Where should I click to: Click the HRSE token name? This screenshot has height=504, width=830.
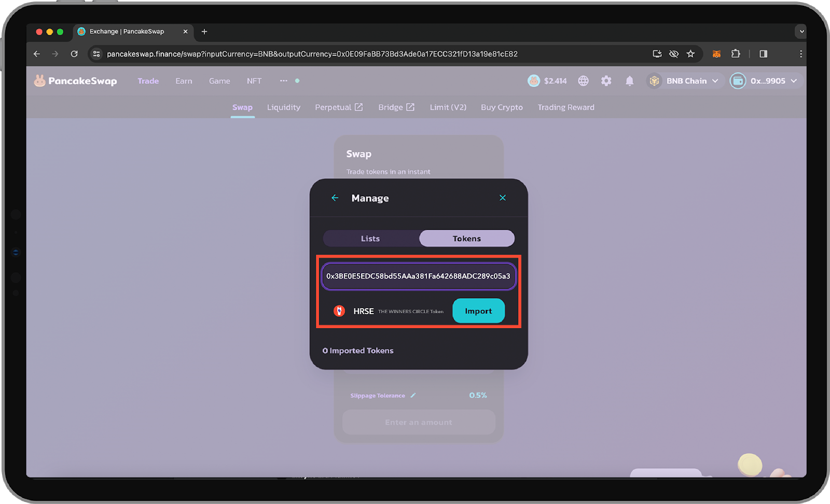364,311
